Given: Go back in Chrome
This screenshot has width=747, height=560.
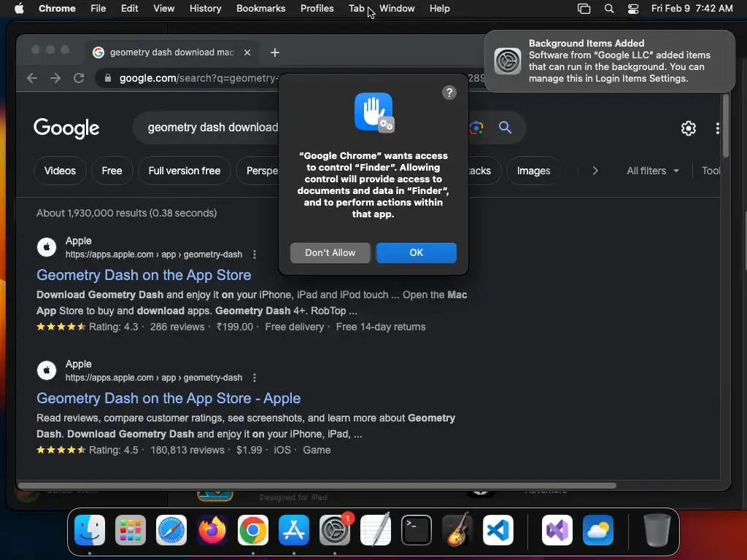Looking at the screenshot, I should pyautogui.click(x=32, y=78).
